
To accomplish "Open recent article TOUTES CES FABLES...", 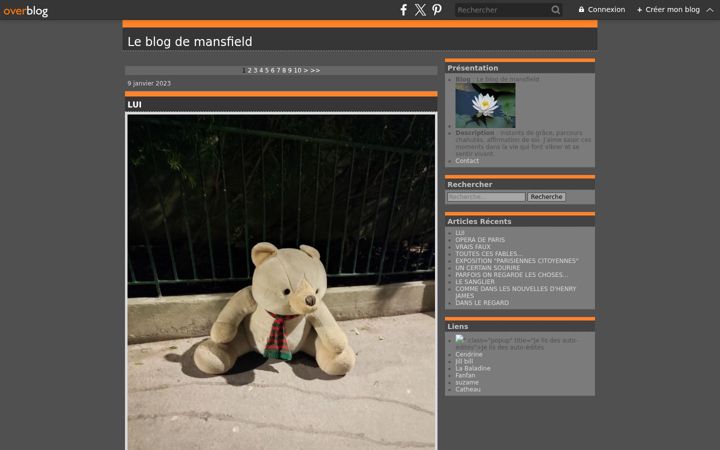I will [x=489, y=253].
